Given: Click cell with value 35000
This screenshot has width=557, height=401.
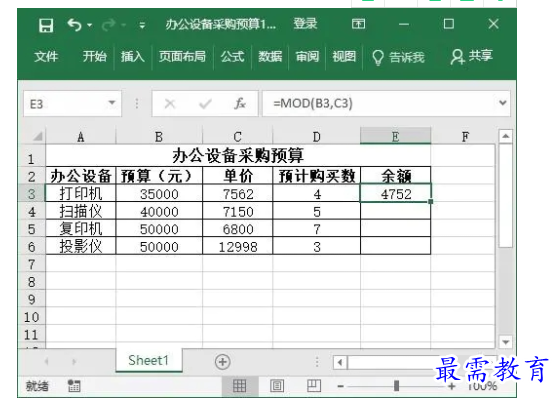Looking at the screenshot, I should [159, 194].
